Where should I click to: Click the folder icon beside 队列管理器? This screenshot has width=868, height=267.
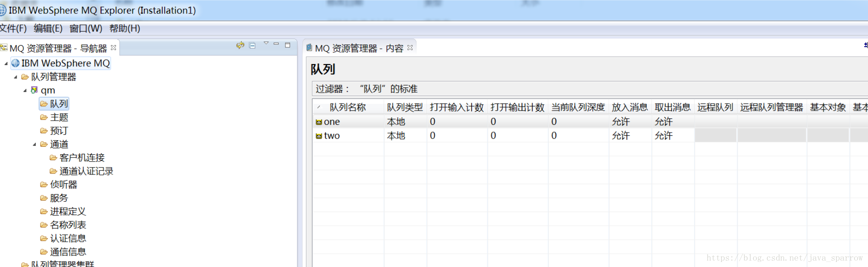pyautogui.click(x=25, y=77)
